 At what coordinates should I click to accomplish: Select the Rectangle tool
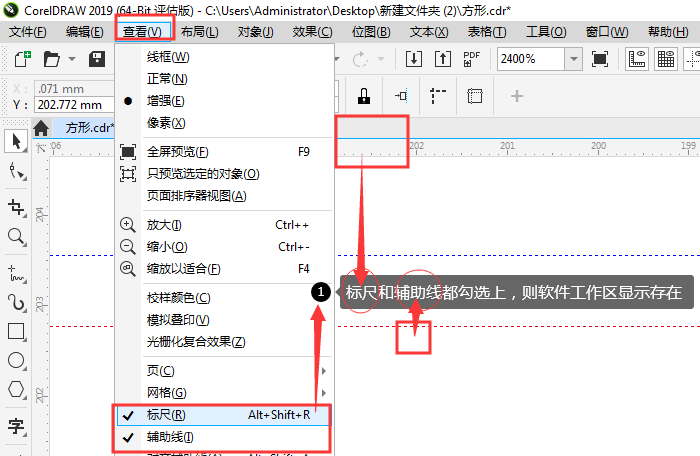coord(16,331)
